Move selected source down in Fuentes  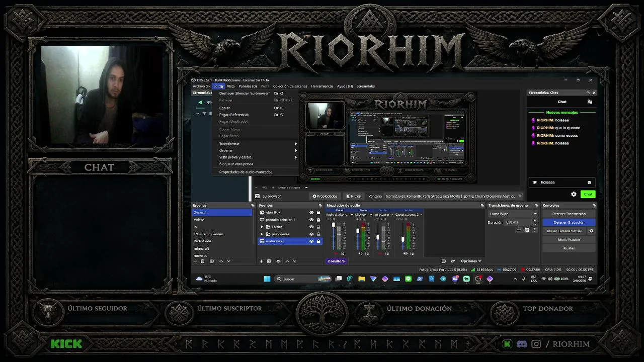point(294,261)
